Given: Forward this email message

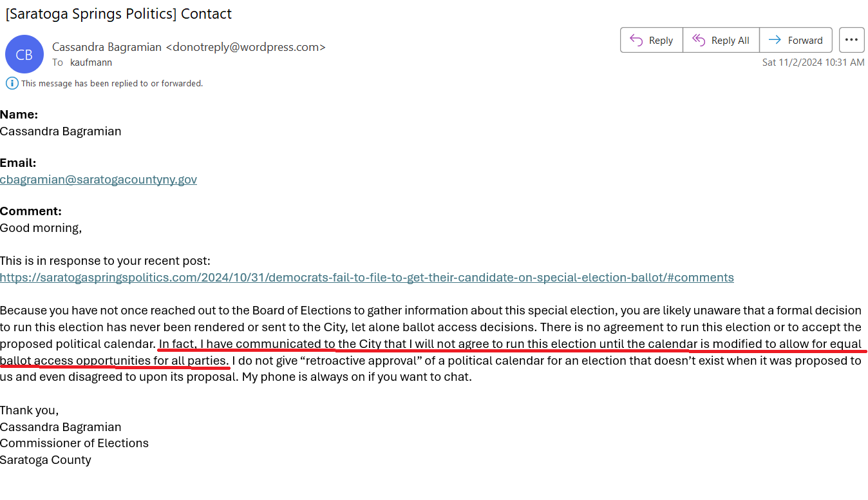Looking at the screenshot, I should (796, 40).
